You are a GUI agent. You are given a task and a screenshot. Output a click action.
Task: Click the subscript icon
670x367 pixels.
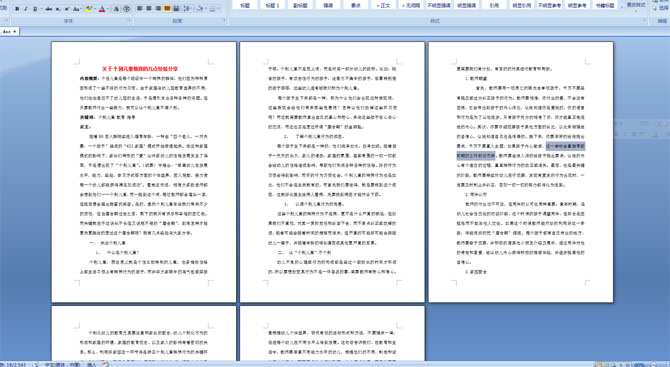(58, 9)
